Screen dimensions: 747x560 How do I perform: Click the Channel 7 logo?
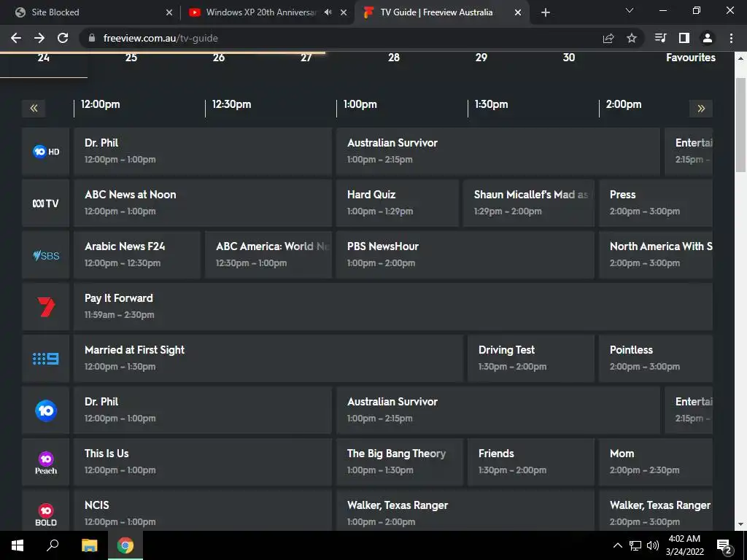46,307
